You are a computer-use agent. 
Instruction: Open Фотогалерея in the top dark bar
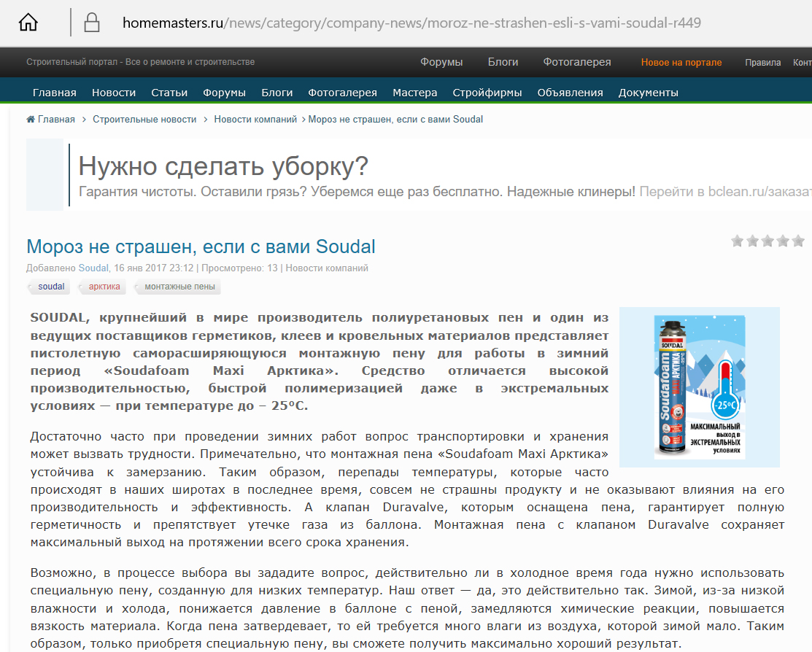click(x=577, y=62)
